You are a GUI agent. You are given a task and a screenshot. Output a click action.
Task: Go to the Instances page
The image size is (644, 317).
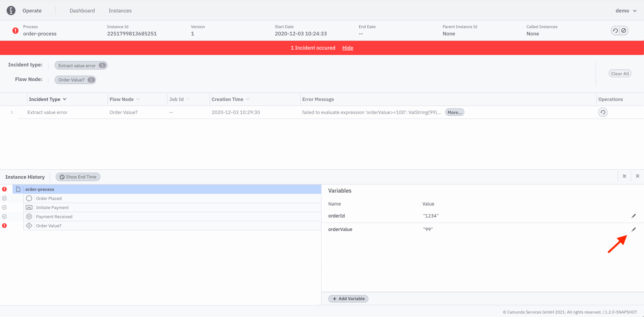tap(120, 11)
